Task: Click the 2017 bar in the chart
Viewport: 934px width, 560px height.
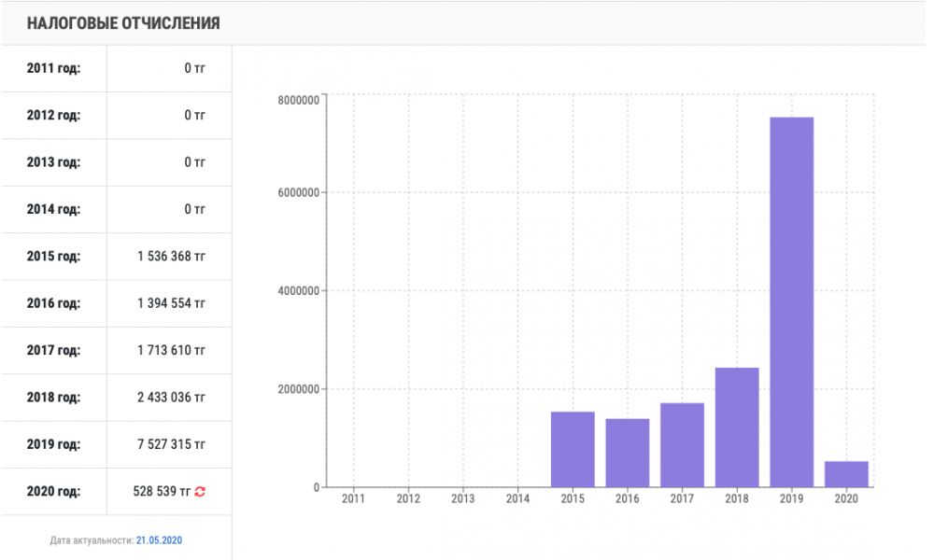Action: [682, 444]
